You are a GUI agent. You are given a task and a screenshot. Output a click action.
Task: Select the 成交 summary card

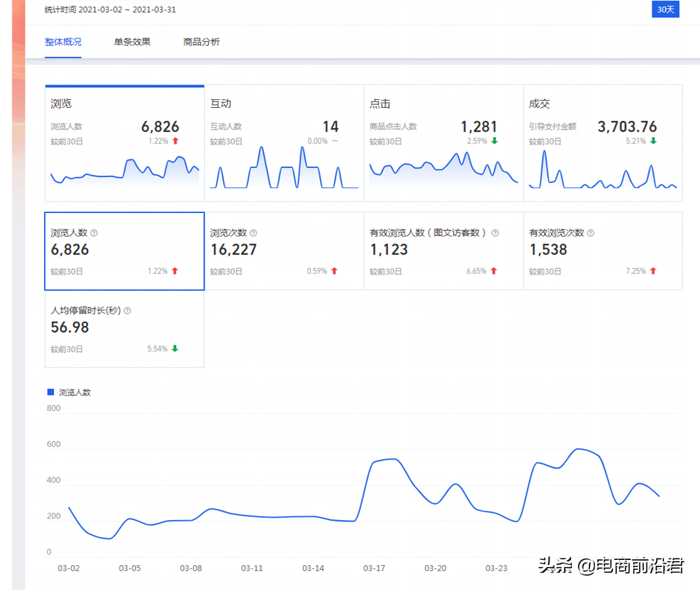coord(601,140)
